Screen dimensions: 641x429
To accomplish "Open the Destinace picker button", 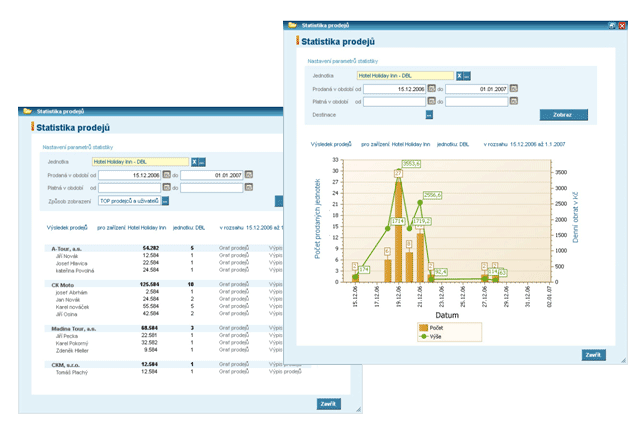I will click(428, 115).
